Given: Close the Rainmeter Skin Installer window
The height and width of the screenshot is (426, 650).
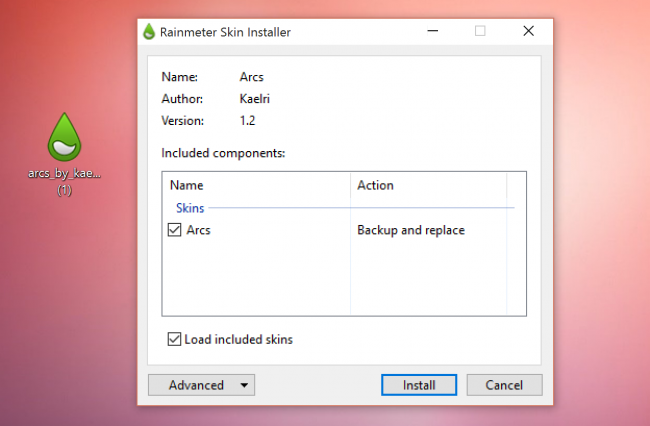Looking at the screenshot, I should [529, 31].
